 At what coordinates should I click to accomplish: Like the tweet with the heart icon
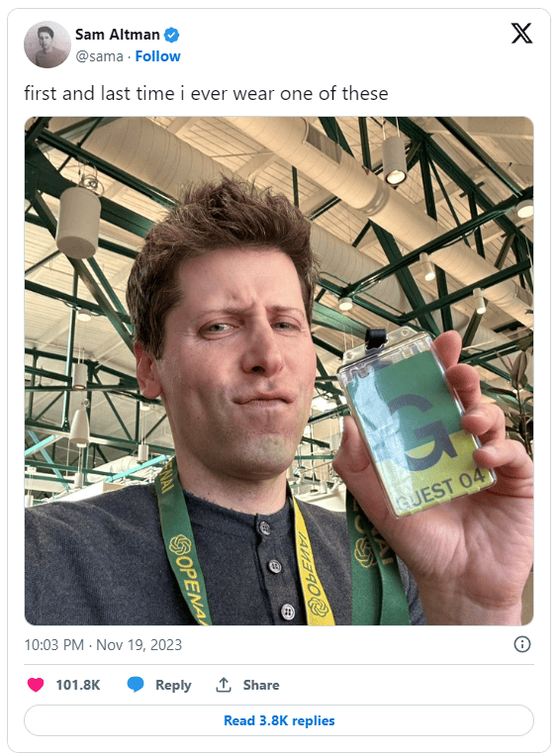click(x=36, y=685)
